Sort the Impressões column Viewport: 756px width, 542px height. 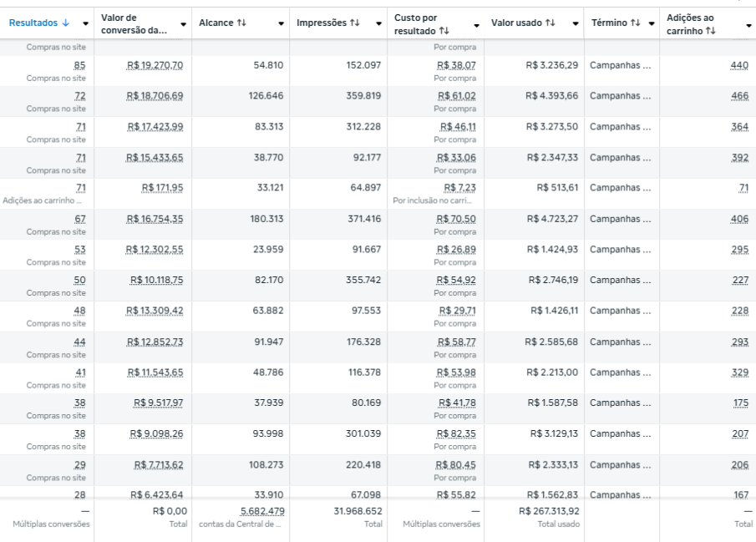353,23
